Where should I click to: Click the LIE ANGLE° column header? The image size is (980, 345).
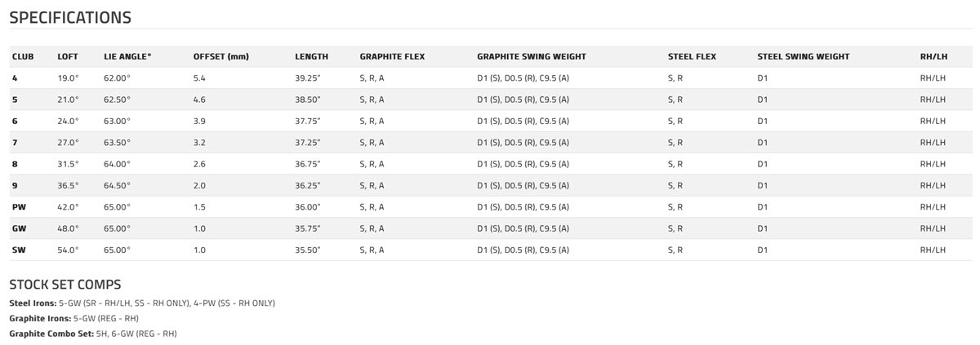pyautogui.click(x=127, y=57)
